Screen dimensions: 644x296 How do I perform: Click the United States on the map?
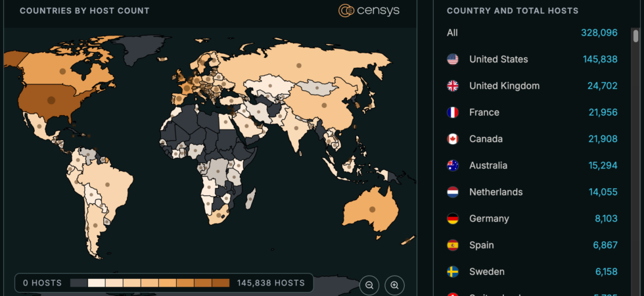[51, 100]
